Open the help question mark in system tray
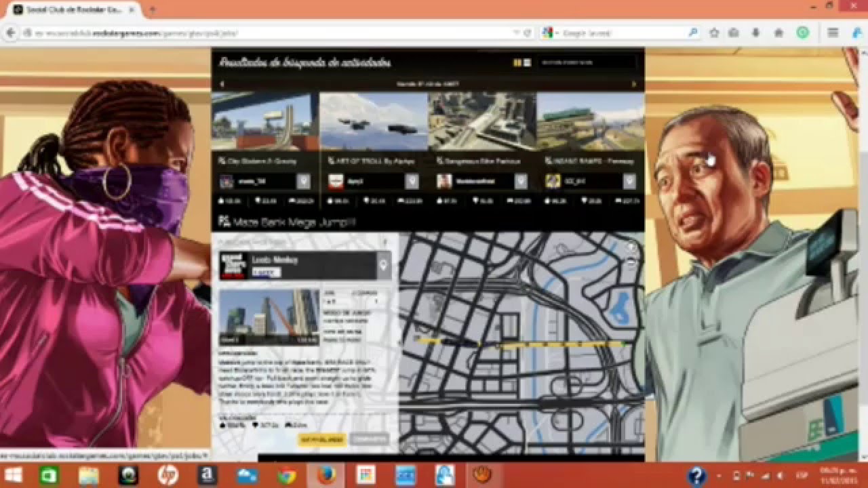The image size is (868, 488). click(696, 476)
